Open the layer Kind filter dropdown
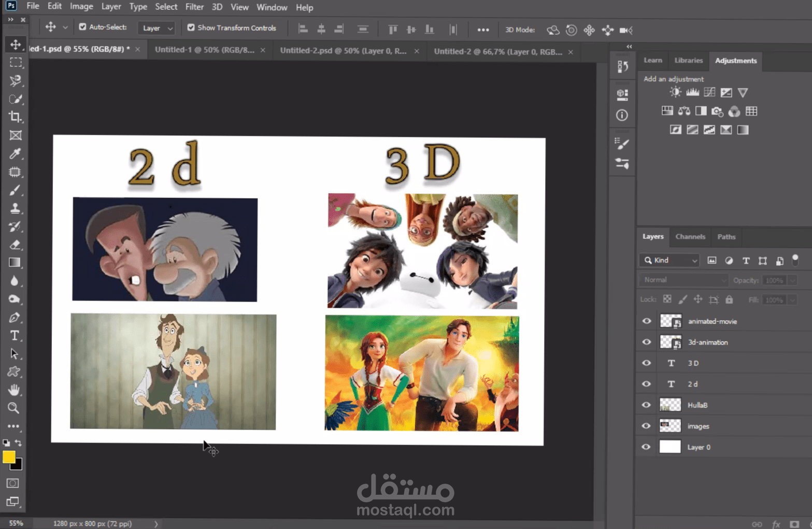812x529 pixels. (669, 261)
